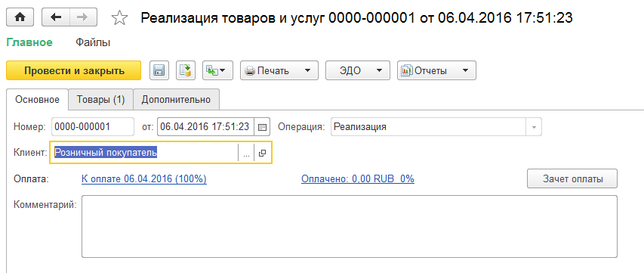Open the create-based-on dropdown icon
This screenshot has height=273, width=644.
click(x=217, y=71)
